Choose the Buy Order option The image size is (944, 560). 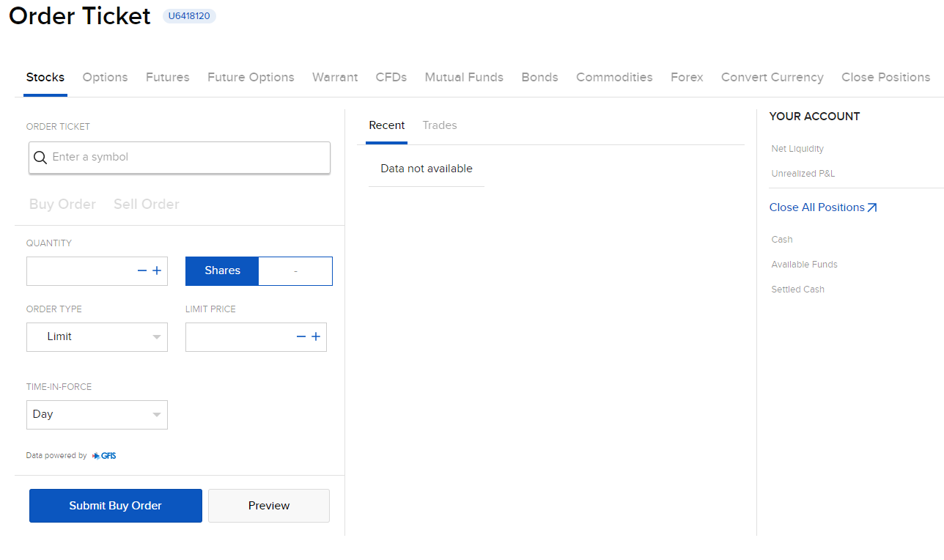(62, 205)
